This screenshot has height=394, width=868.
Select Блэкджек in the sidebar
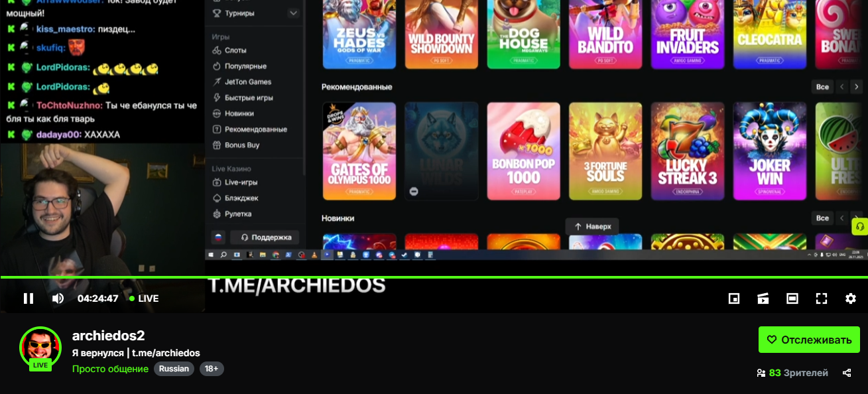[x=241, y=198]
